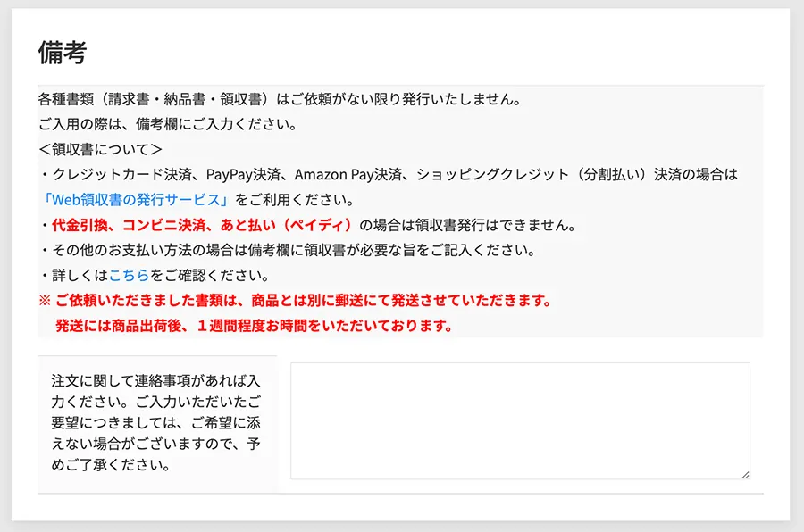Click inside the empty 備考 remarks textarea

520,420
